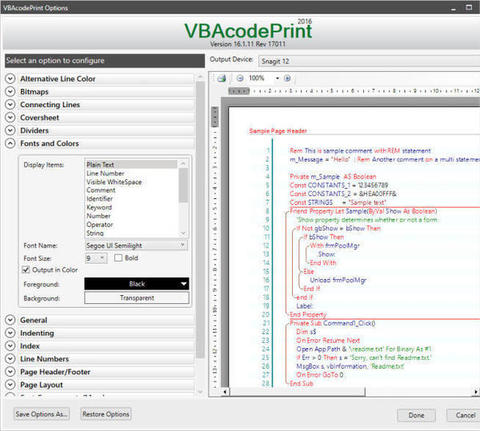Click Display Items list scrollbar down arrow
The height and width of the screenshot is (431, 480).
click(x=183, y=233)
